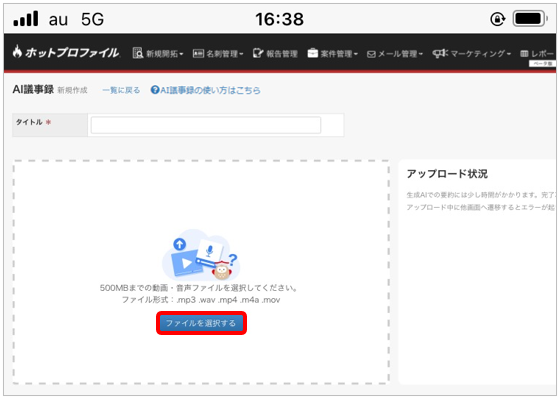Tap the screen rotation lock status icon
This screenshot has height=397, width=558.
click(497, 19)
